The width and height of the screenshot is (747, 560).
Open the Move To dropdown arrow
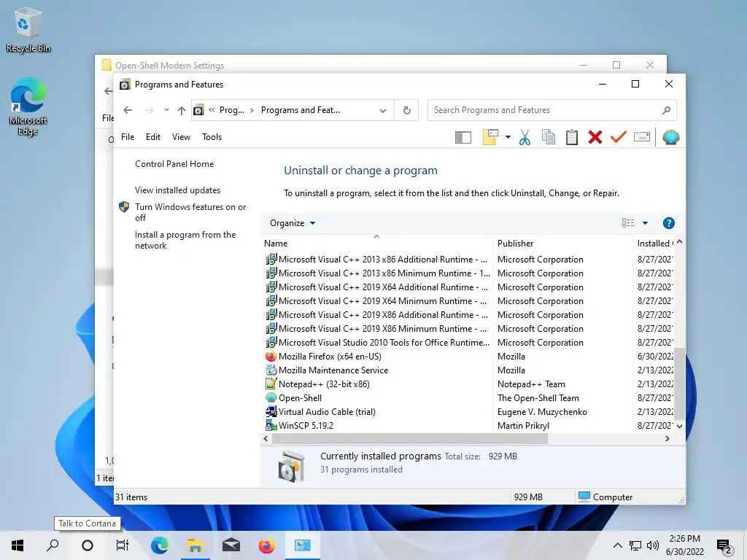click(508, 138)
